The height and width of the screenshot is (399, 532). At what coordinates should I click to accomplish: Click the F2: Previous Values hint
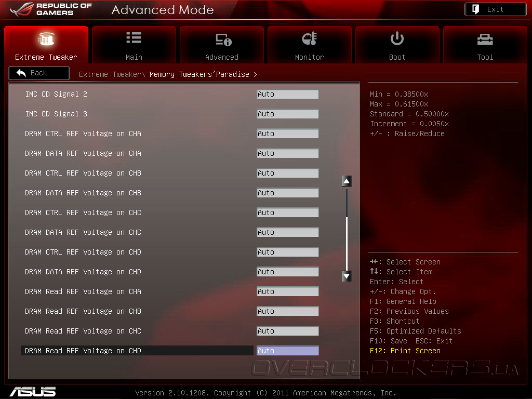[x=409, y=311]
